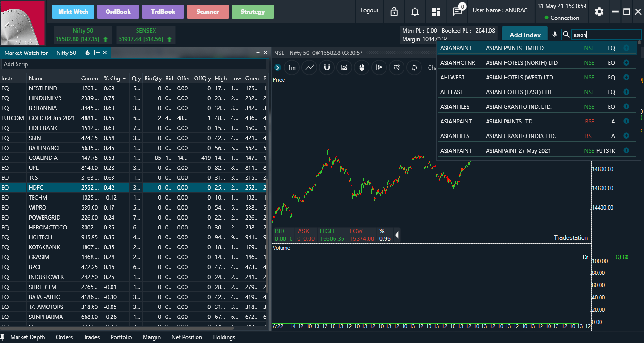The image size is (644, 343).
Task: Click the magnifier search icon
Action: coord(566,35)
